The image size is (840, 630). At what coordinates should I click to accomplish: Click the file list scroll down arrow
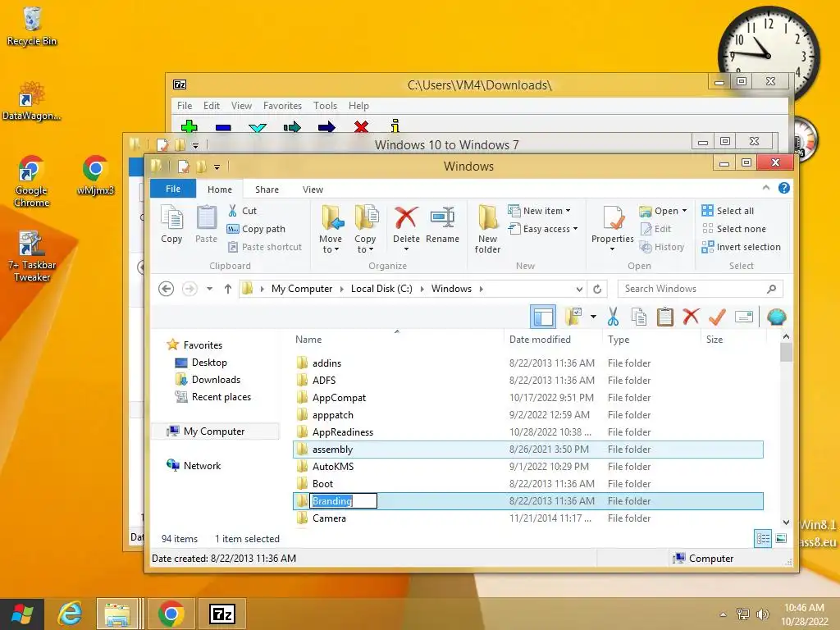click(x=786, y=522)
